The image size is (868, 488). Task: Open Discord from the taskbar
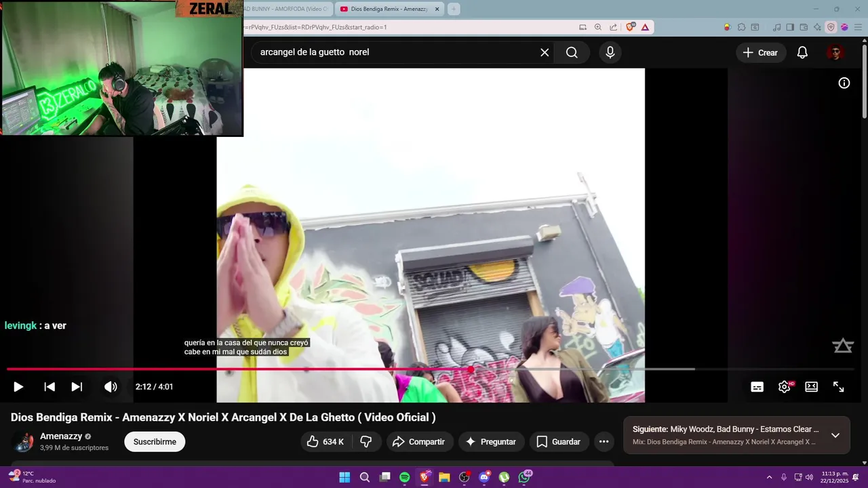(484, 477)
